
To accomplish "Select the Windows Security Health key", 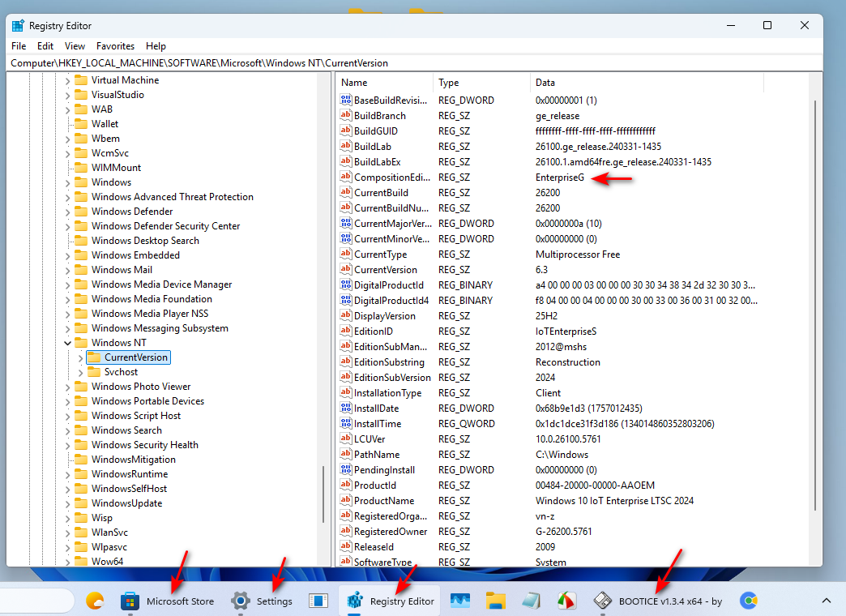I will pyautogui.click(x=144, y=444).
